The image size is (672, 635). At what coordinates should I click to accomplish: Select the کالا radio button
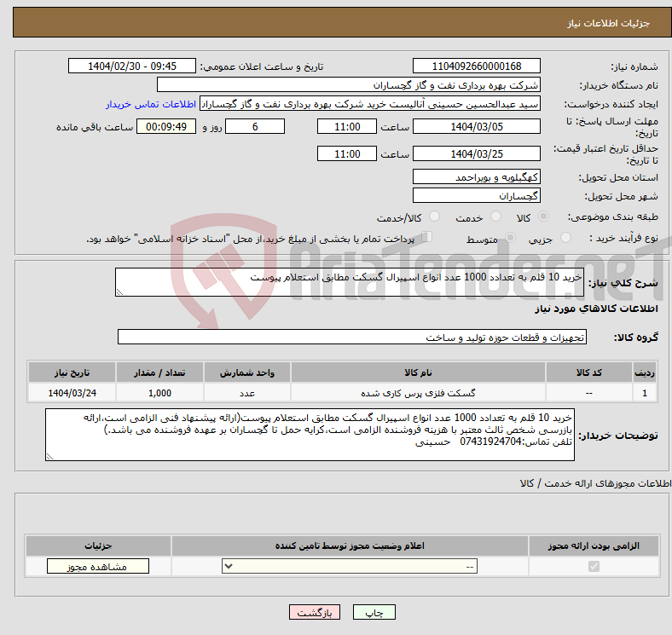(543, 216)
